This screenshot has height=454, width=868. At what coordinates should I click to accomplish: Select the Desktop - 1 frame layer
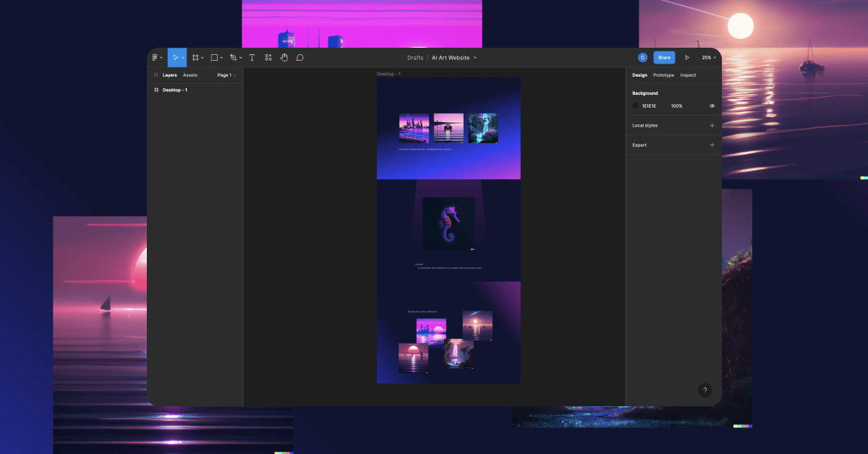click(175, 90)
